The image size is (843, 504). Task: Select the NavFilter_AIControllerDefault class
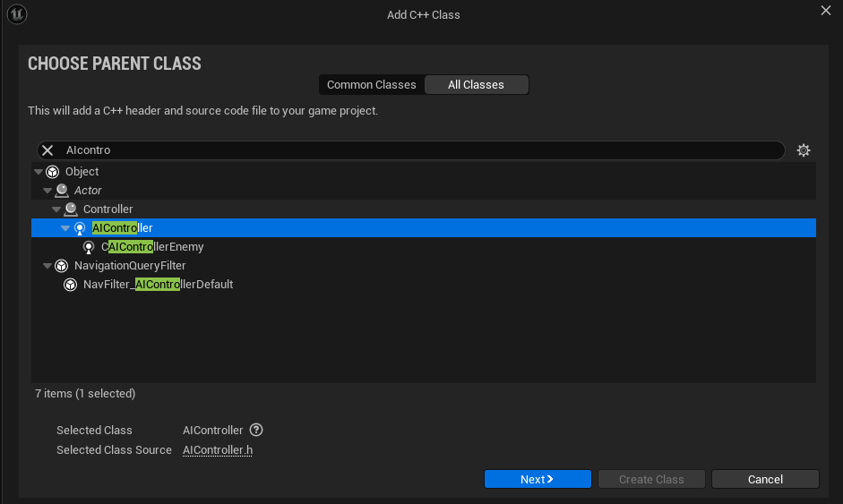(424, 285)
